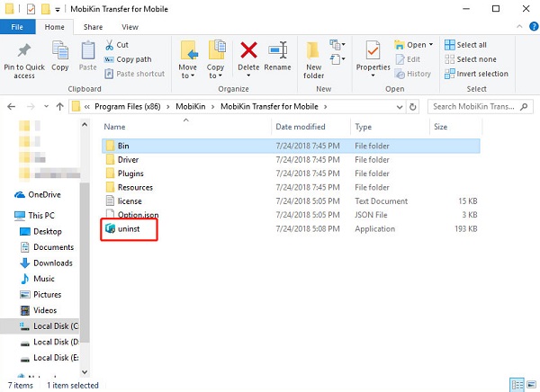Click Select all
The height and width of the screenshot is (392, 540).
point(465,45)
